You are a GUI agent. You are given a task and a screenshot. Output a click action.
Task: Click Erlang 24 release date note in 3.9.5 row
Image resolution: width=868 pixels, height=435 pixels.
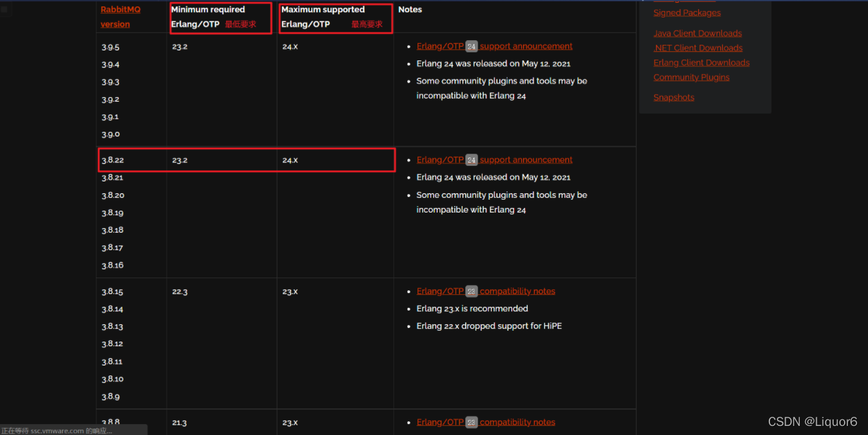tap(493, 64)
